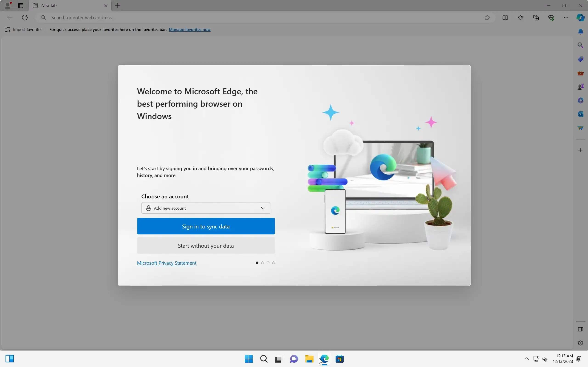This screenshot has width=588, height=367.
Task: Open Collections toolbar icon
Action: (x=536, y=17)
